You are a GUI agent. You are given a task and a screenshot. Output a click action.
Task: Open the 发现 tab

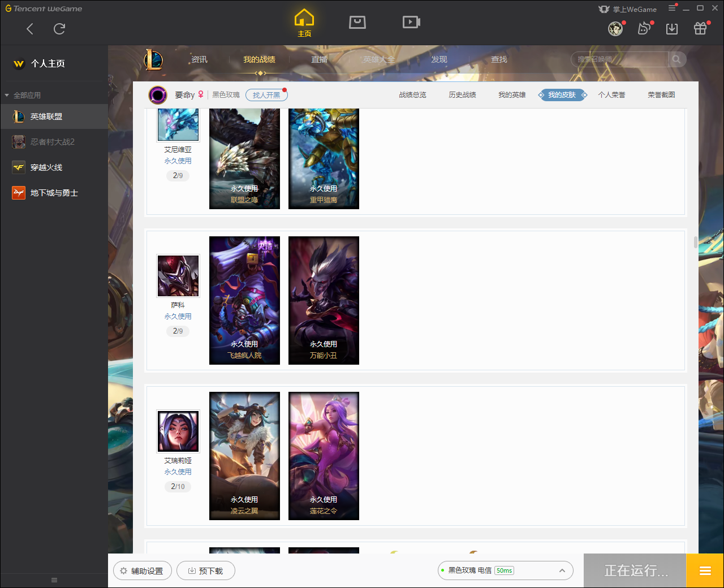tap(439, 59)
